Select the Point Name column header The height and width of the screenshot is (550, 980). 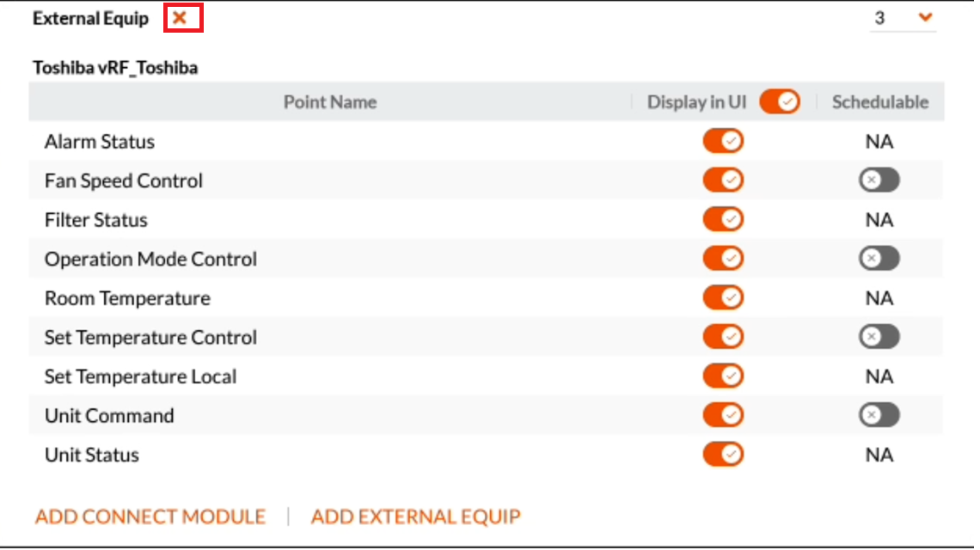[330, 102]
